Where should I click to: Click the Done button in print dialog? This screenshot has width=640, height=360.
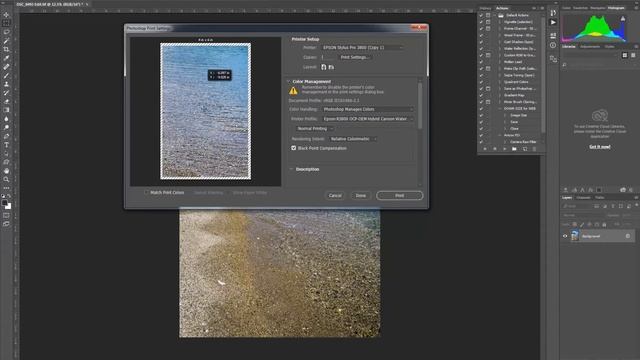(361, 196)
